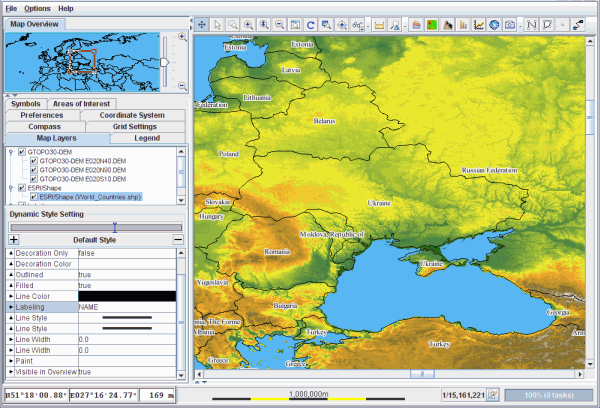
Task: Click the plus button beside Default Style
Action: (x=14, y=240)
